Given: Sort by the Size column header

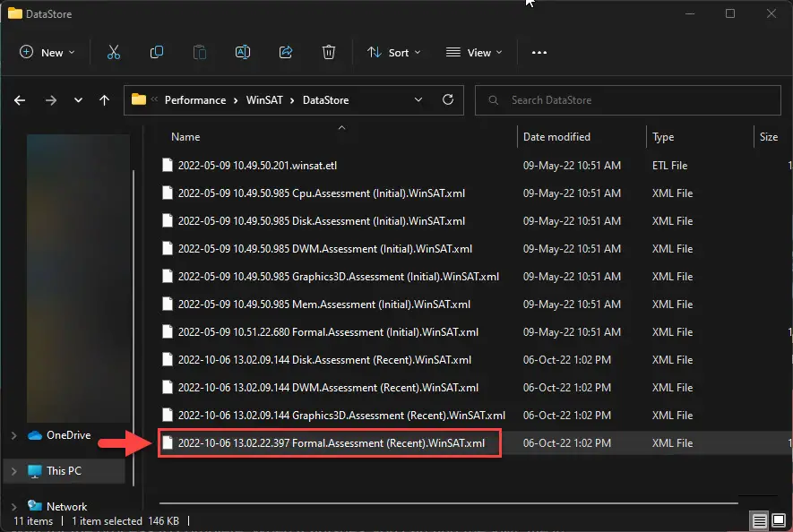Looking at the screenshot, I should [x=768, y=137].
